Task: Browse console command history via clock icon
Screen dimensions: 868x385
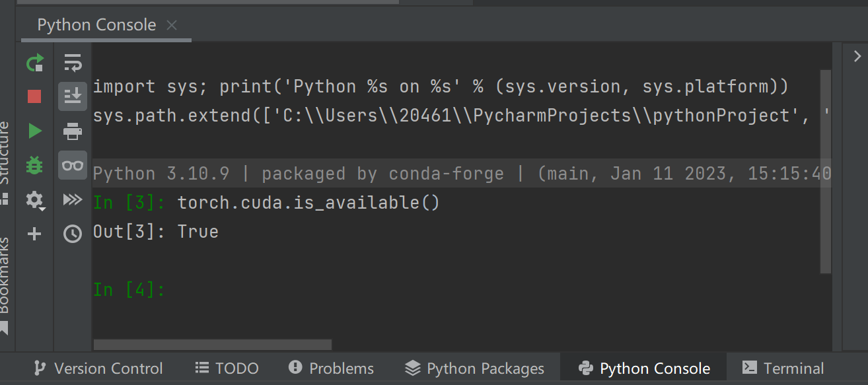Action: click(72, 233)
